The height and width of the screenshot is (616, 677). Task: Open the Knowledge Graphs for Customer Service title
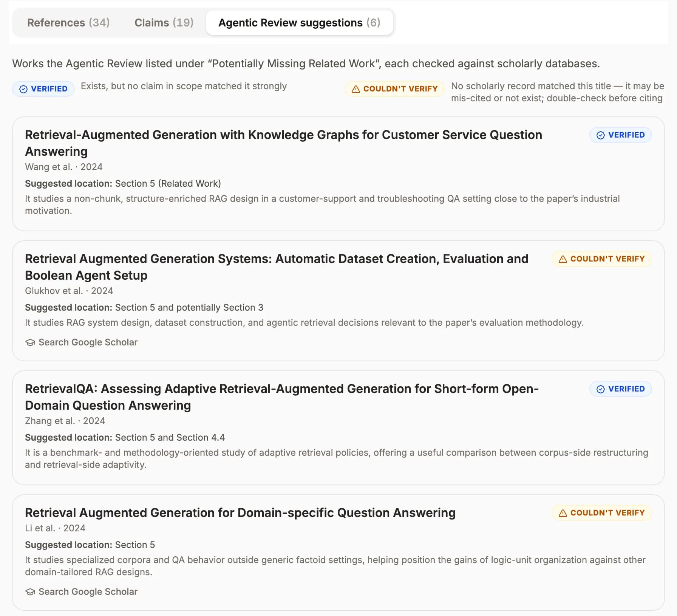pyautogui.click(x=283, y=143)
